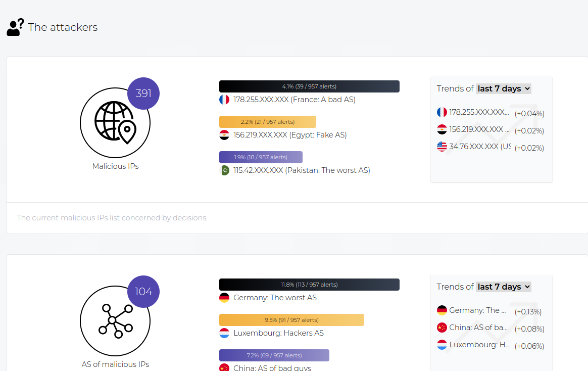588x371 pixels.
Task: Open the 'last 7 days' dropdown for Malicious IPs trends
Action: tap(503, 88)
